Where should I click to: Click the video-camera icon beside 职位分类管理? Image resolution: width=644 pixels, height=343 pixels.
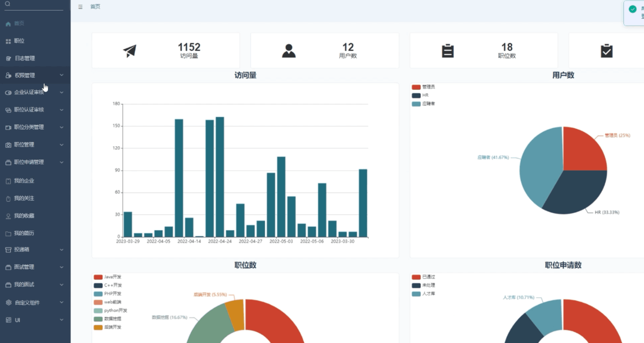click(x=8, y=127)
